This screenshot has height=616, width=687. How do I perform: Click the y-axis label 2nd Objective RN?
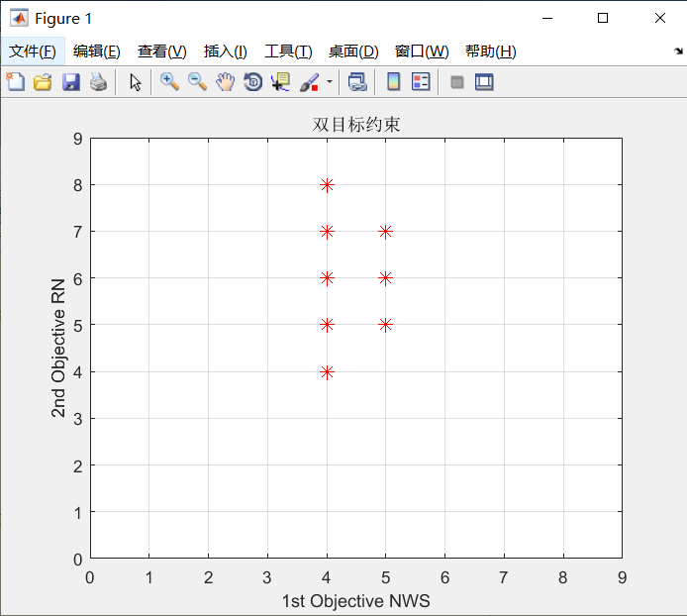58,349
